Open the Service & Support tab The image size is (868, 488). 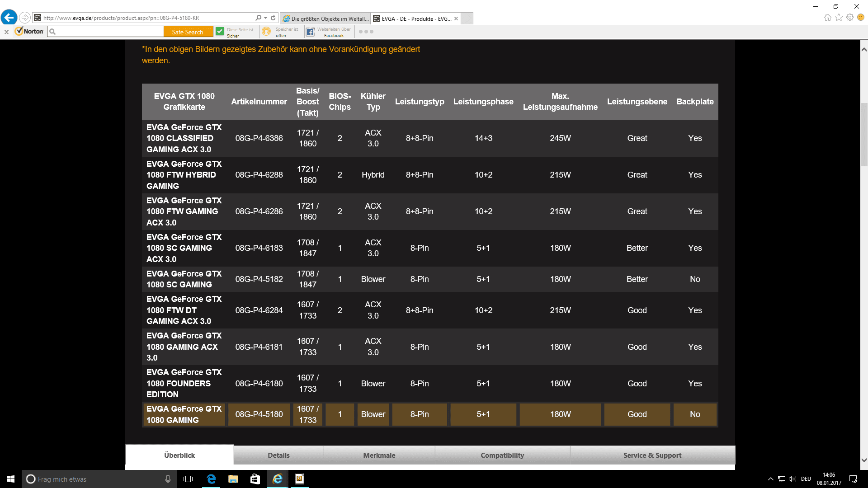tap(652, 455)
